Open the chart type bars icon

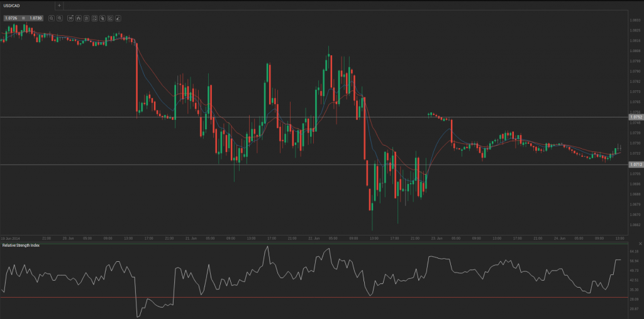pos(78,18)
